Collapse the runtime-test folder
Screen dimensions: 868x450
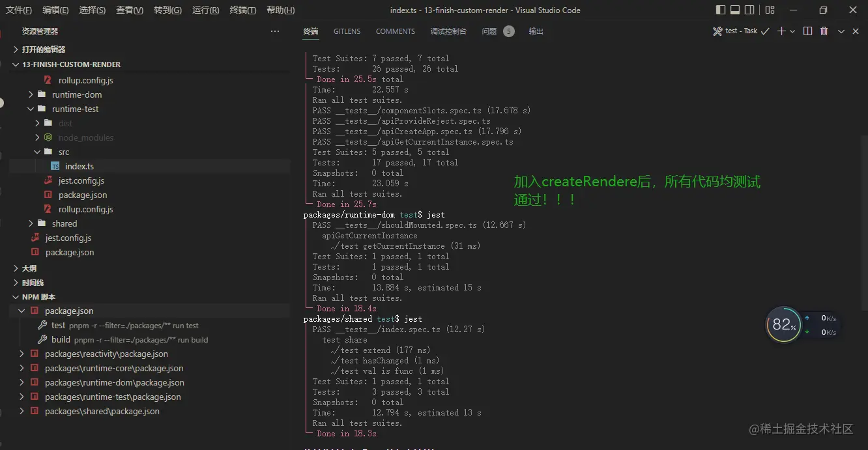pyautogui.click(x=150, y=109)
